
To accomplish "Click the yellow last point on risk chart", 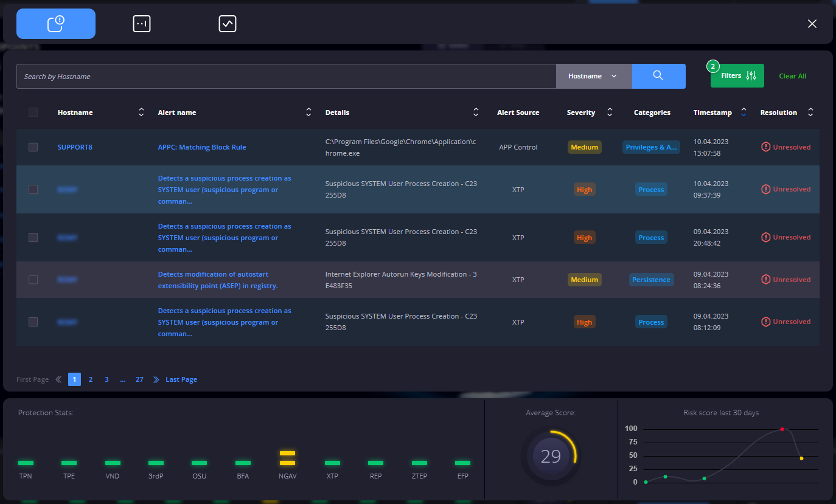I will (x=801, y=458).
